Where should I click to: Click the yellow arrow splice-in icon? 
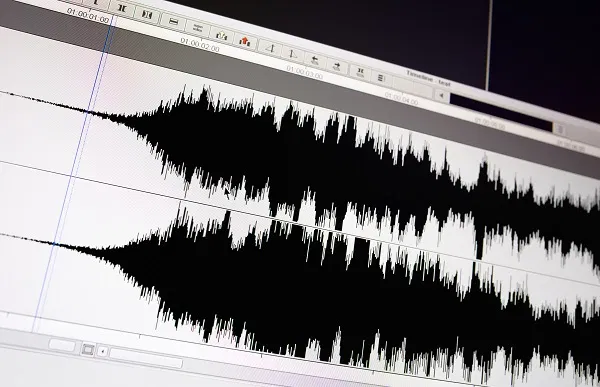click(x=221, y=35)
